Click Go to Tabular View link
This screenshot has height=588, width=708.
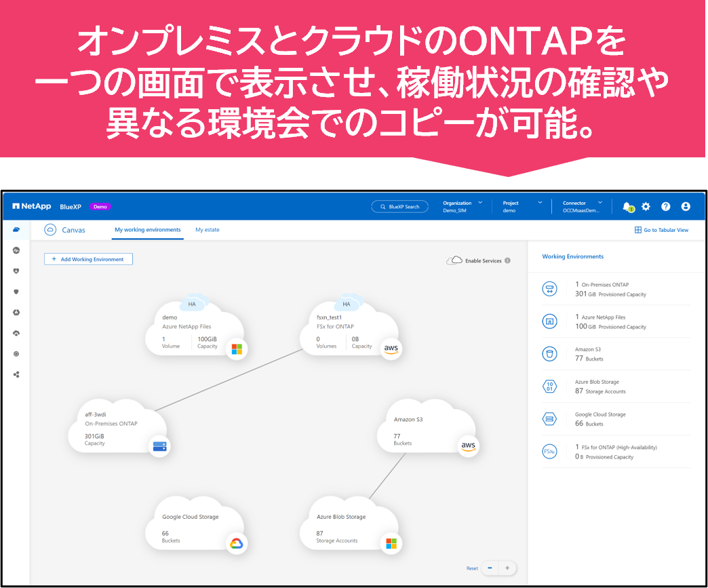click(661, 230)
